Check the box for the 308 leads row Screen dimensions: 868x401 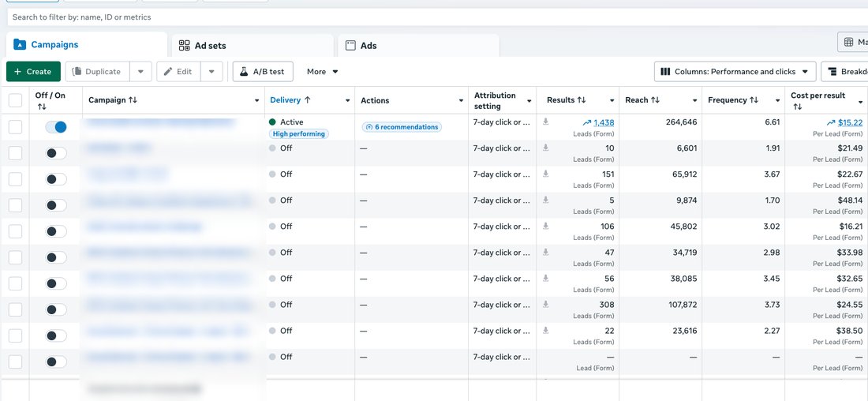tap(16, 309)
